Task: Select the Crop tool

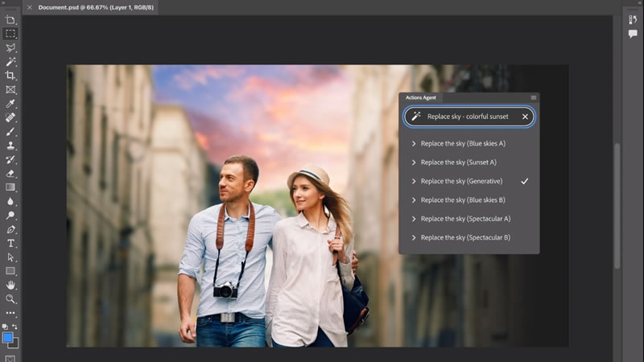Action: click(10, 76)
